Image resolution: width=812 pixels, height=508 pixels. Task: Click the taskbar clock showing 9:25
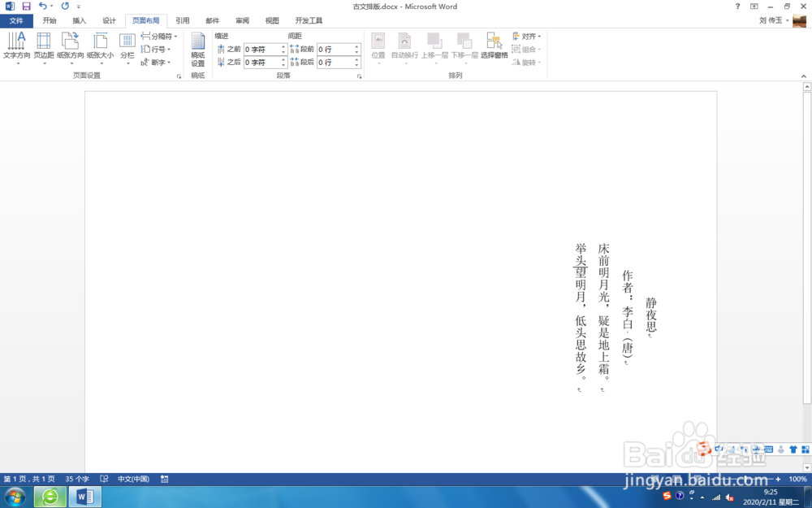click(771, 492)
